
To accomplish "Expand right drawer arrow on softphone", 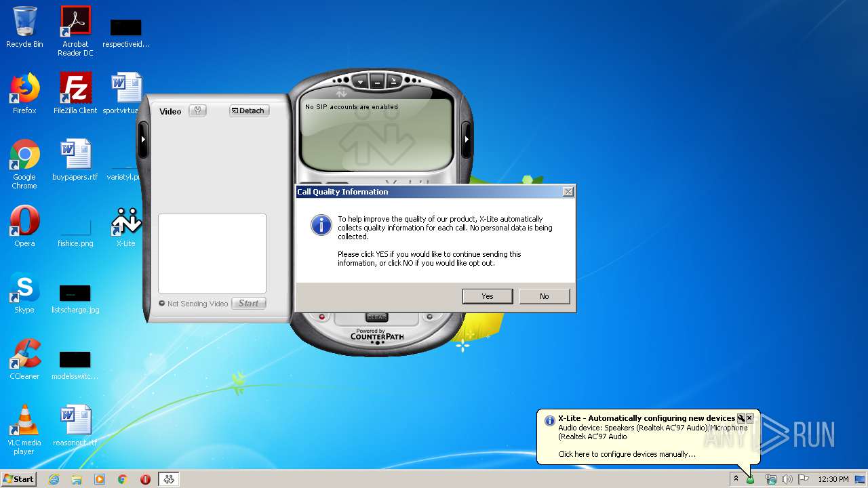I will pos(467,139).
